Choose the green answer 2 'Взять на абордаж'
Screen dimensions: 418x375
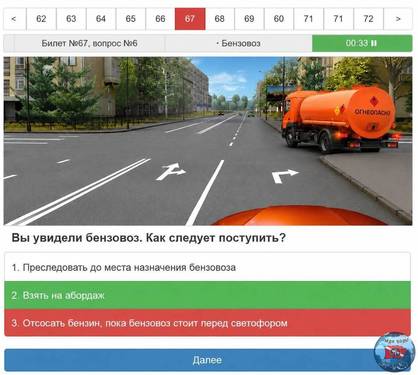point(207,295)
